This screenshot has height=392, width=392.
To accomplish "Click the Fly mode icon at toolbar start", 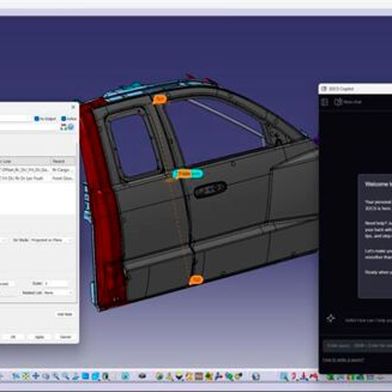I will pos(16,376).
